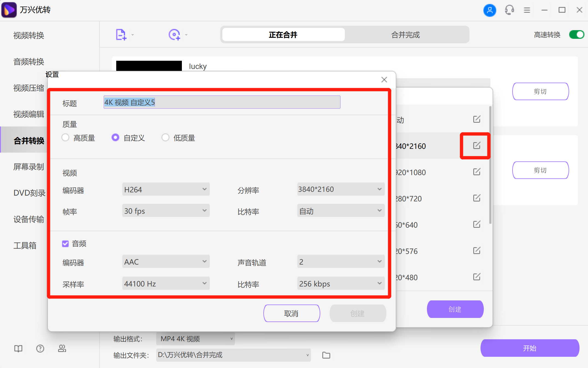Uncheck the 音频 checkbox
Screen dimensions: 588x368
coord(65,244)
